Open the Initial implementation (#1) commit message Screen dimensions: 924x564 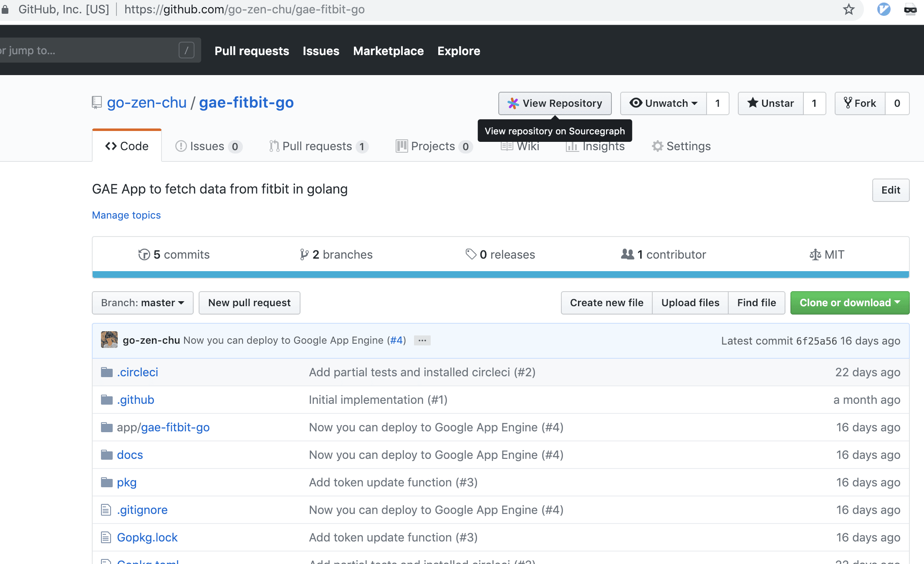click(378, 400)
